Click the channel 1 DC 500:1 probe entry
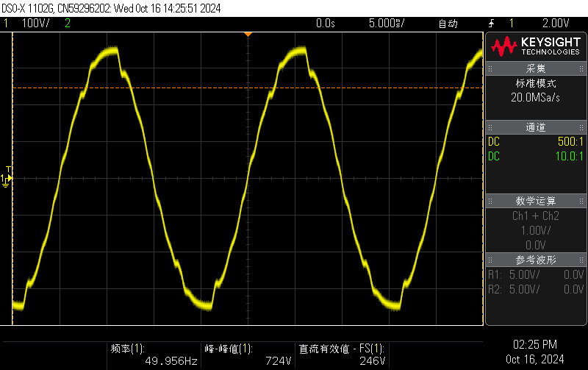Image resolution: width=588 pixels, height=370 pixels. coord(535,142)
